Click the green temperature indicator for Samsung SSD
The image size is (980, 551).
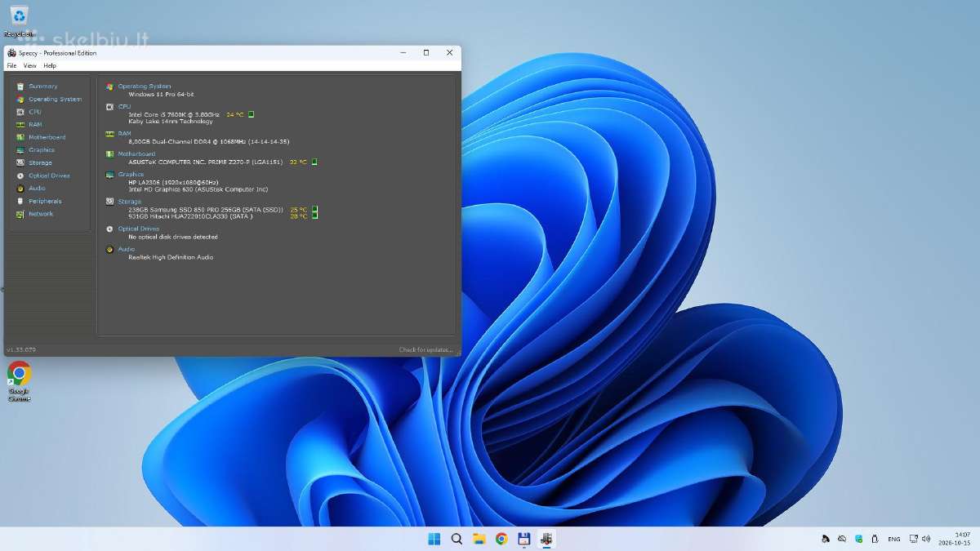[x=314, y=210]
